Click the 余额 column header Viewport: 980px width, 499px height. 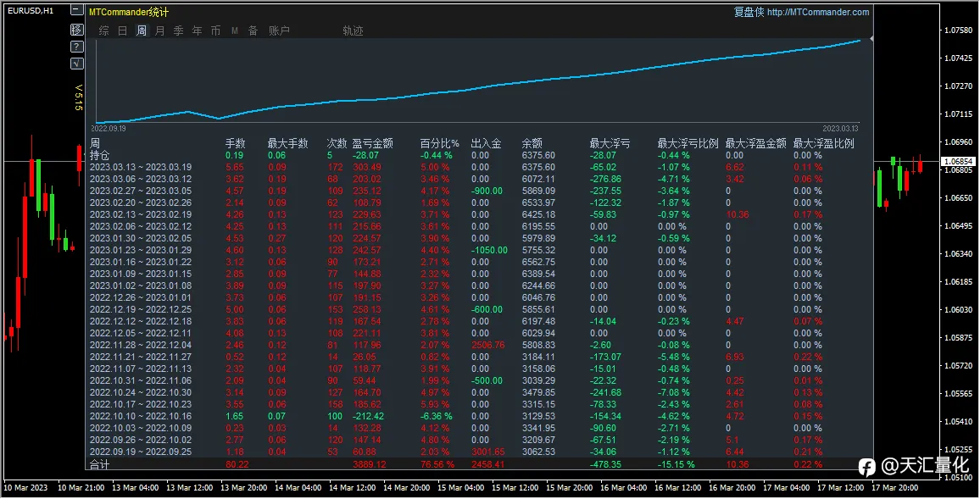click(x=532, y=144)
